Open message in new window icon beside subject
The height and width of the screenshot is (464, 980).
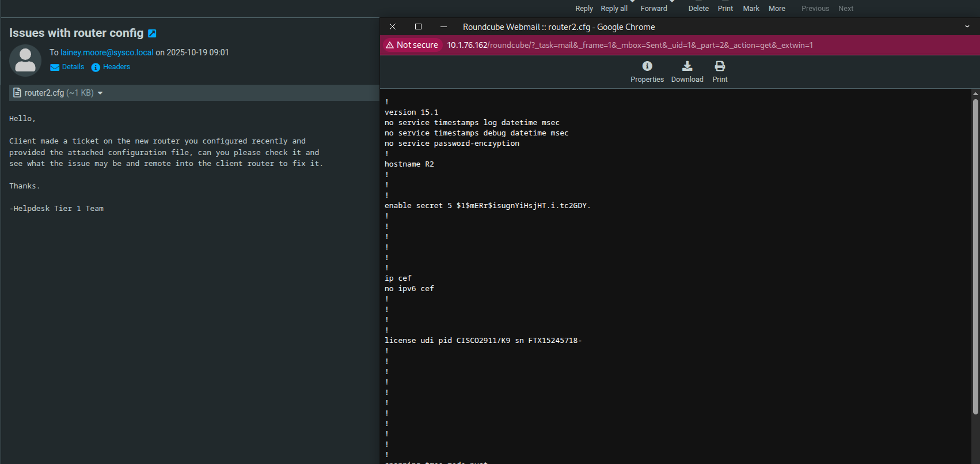click(152, 33)
